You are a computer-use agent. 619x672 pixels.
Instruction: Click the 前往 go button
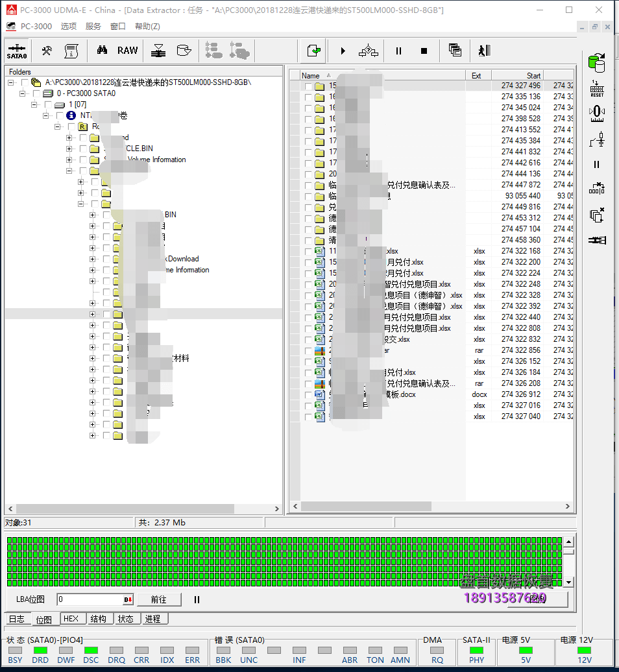pyautogui.click(x=158, y=599)
